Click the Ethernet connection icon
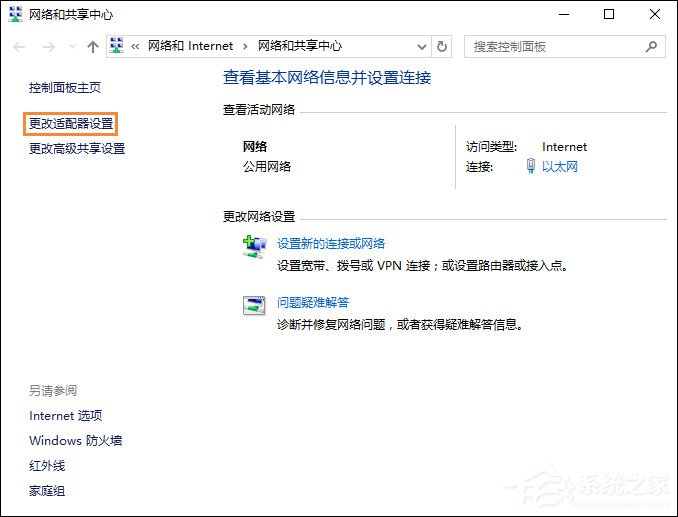The height and width of the screenshot is (517, 678). pos(531,167)
